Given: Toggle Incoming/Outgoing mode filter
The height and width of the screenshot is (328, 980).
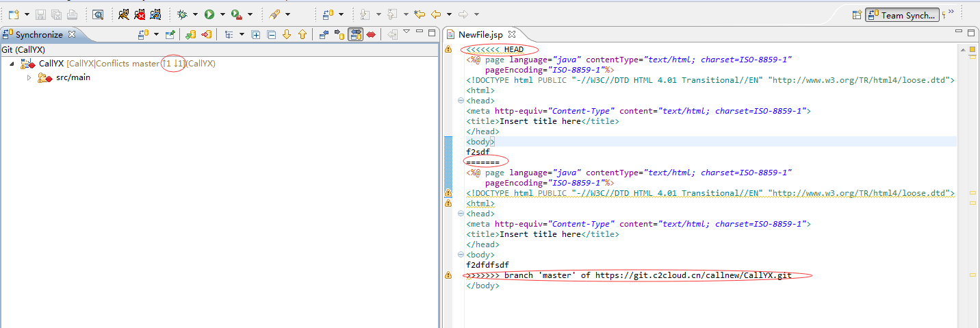Looking at the screenshot, I should pyautogui.click(x=356, y=34).
